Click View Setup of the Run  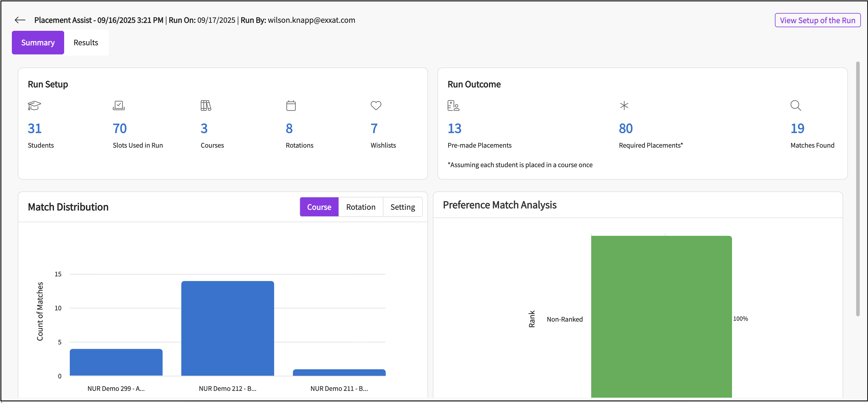click(817, 20)
